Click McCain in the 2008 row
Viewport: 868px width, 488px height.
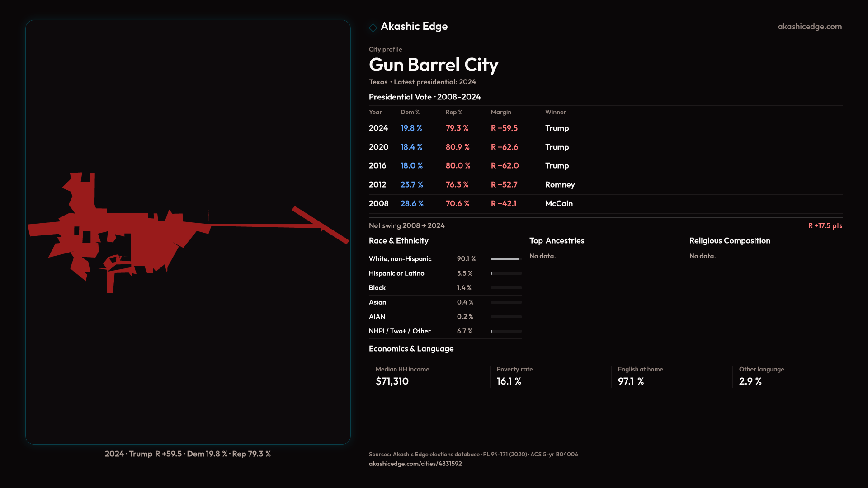(559, 204)
